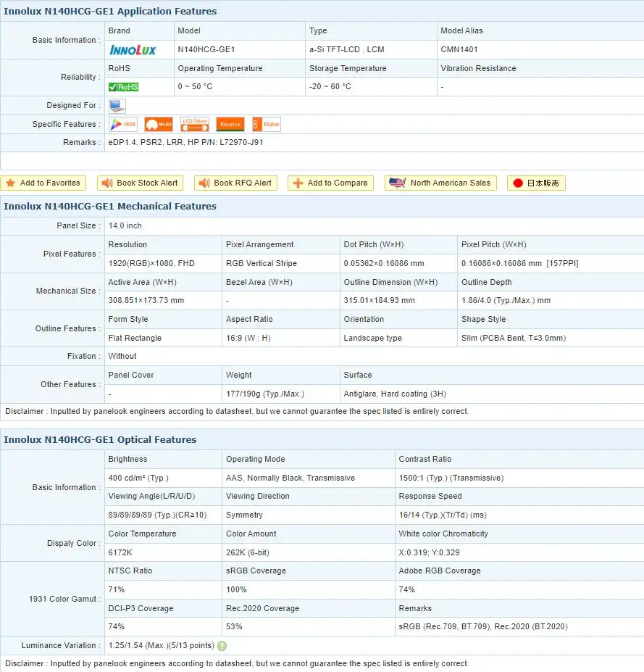
Task: Click the sRGB specific feature icon
Action: coord(123,124)
